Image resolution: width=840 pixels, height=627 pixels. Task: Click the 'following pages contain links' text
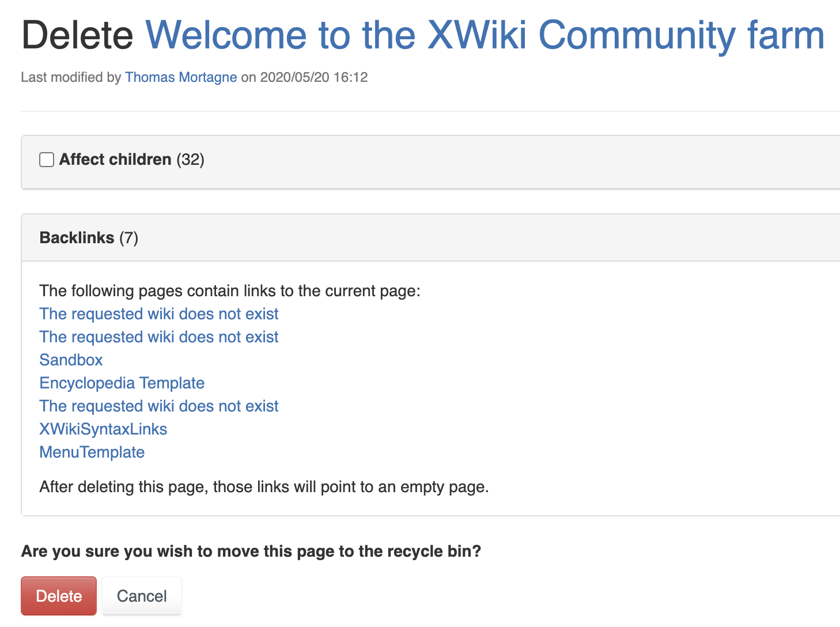230,291
